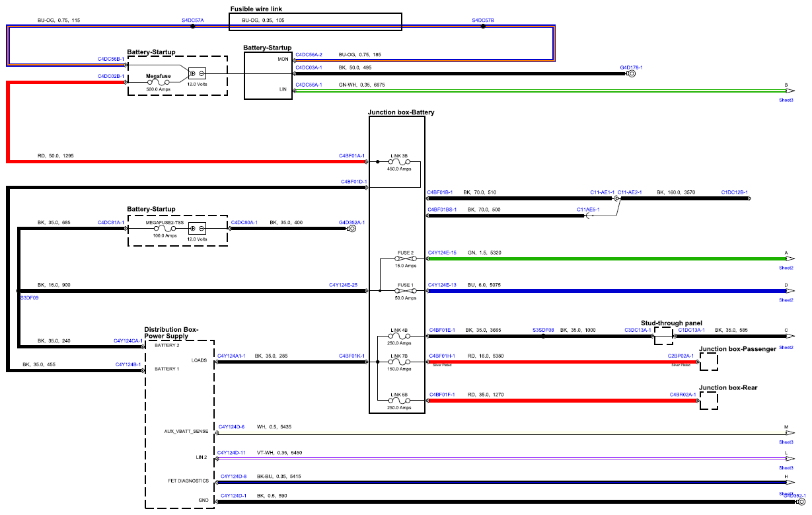Click the FUSE 2 15.0 Amps symbol
The image size is (812, 515).
tap(405, 259)
